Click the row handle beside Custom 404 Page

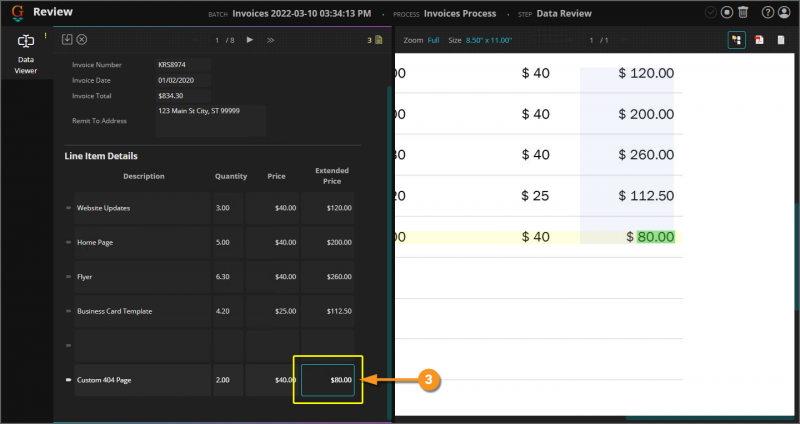click(68, 380)
